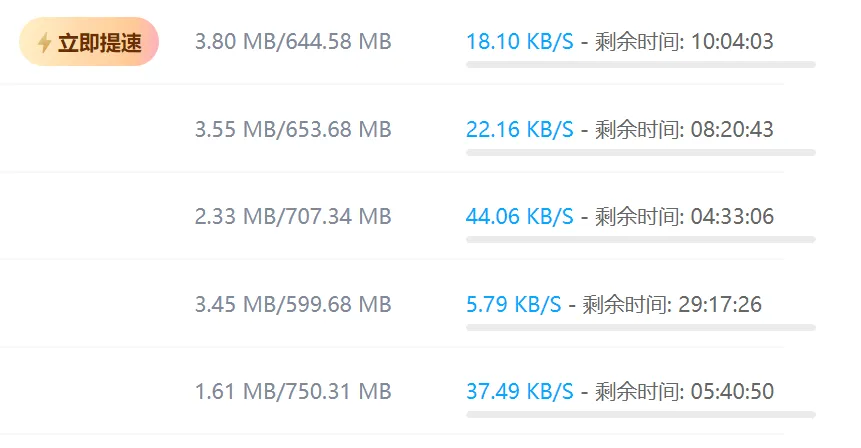Click the progress bar under 18.10 KB/S
The height and width of the screenshot is (448, 861).
[641, 65]
